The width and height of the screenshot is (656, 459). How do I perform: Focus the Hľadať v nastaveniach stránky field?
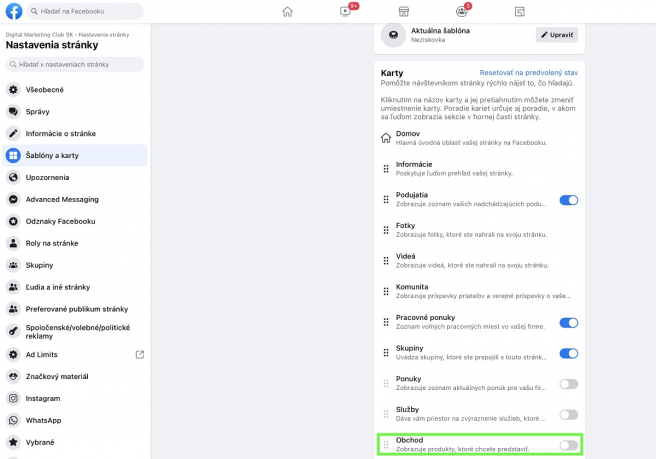click(76, 65)
